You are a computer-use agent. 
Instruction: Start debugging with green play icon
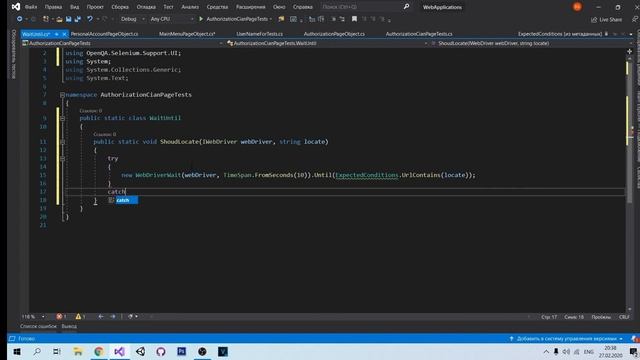click(201, 19)
